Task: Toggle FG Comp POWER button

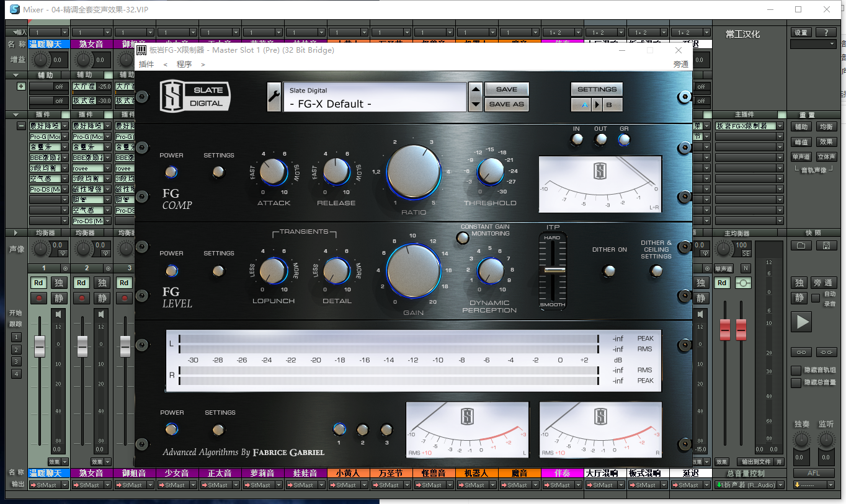Action: click(171, 172)
